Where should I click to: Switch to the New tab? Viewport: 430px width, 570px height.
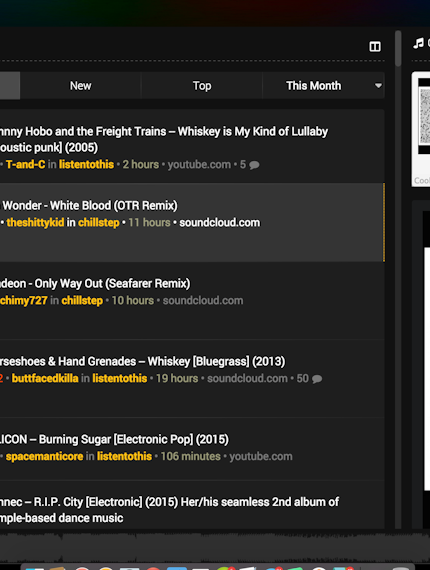tap(80, 86)
